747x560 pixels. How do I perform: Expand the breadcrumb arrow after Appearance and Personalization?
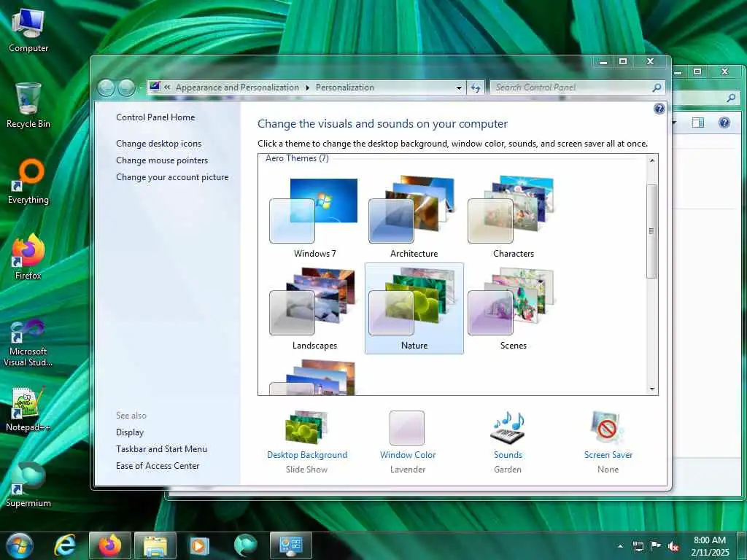coord(307,87)
